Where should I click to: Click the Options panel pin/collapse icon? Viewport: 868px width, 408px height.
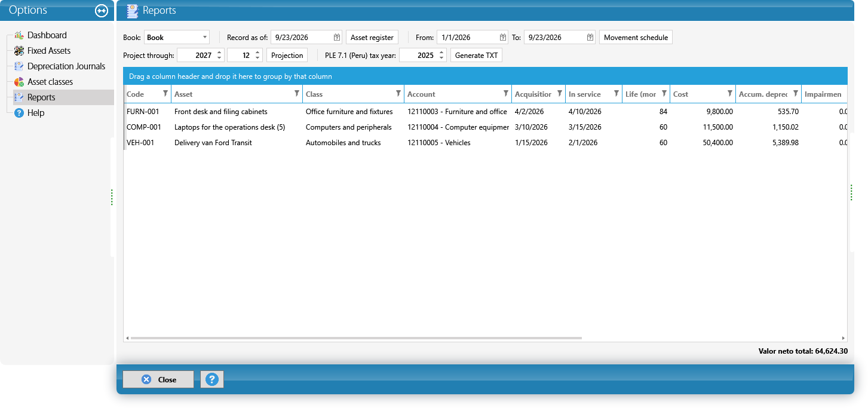click(x=101, y=11)
